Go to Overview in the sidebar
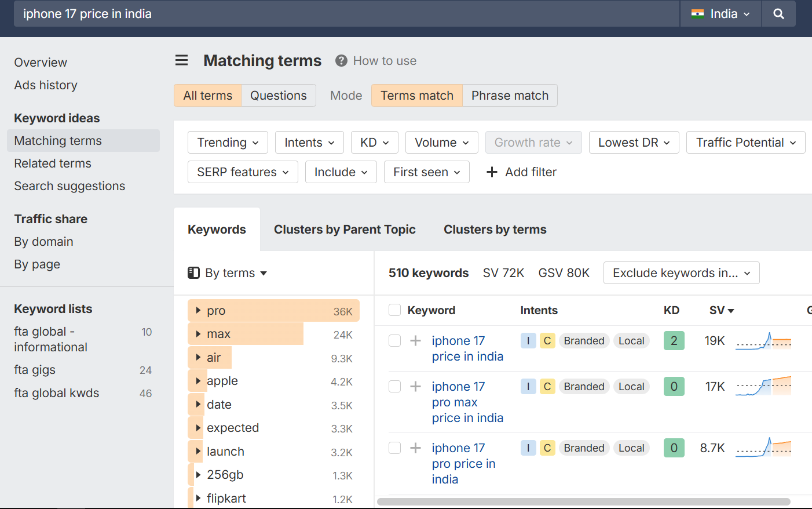 pos(41,63)
